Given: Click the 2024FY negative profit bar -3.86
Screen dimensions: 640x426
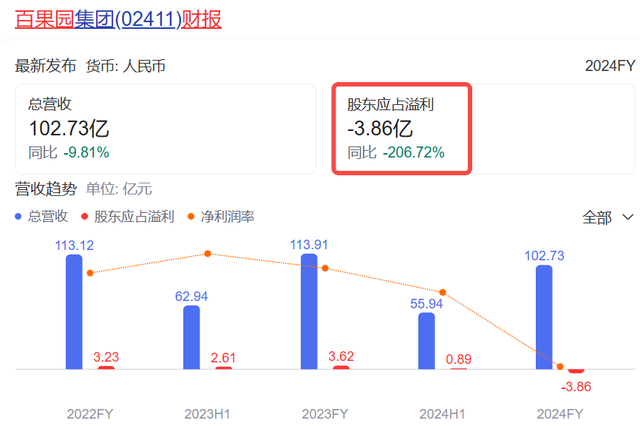Looking at the screenshot, I should [x=576, y=371].
